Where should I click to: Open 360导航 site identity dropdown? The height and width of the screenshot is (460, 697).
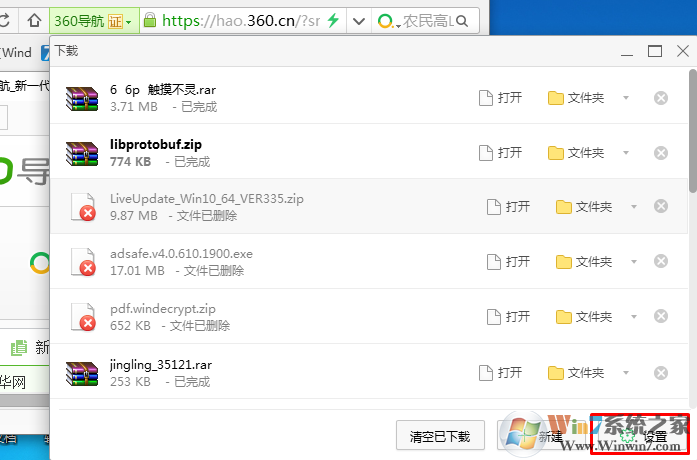point(94,21)
